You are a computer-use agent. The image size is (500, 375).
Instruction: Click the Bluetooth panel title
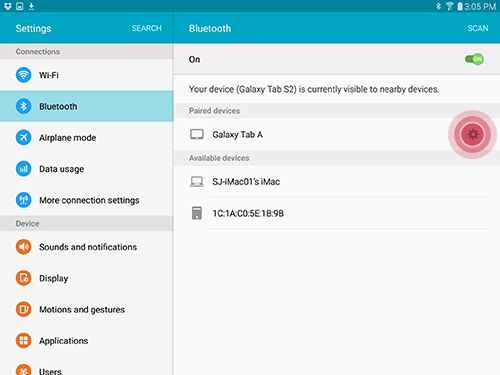(210, 28)
